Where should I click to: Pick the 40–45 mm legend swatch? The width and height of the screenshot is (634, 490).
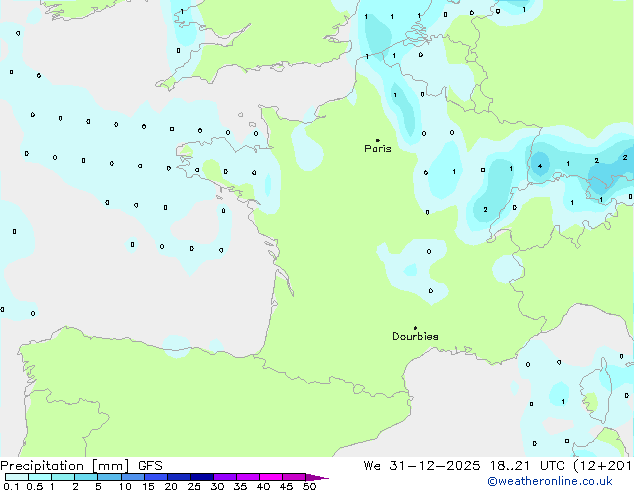271,477
